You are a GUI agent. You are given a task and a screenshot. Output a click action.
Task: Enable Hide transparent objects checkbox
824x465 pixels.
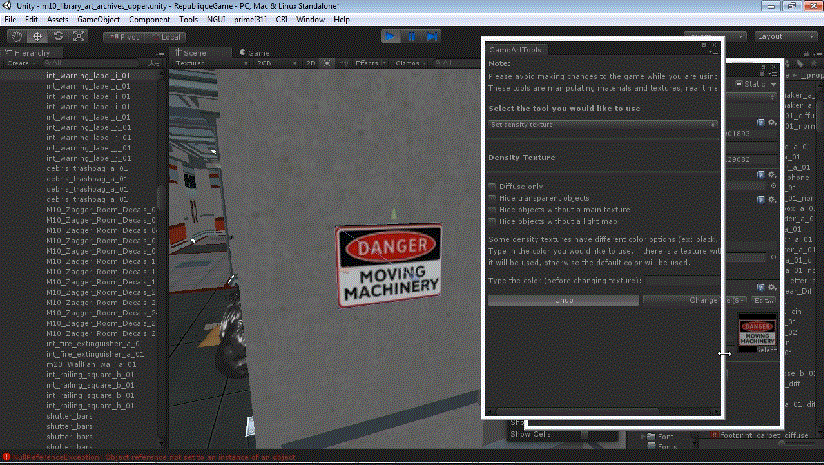pyautogui.click(x=492, y=198)
